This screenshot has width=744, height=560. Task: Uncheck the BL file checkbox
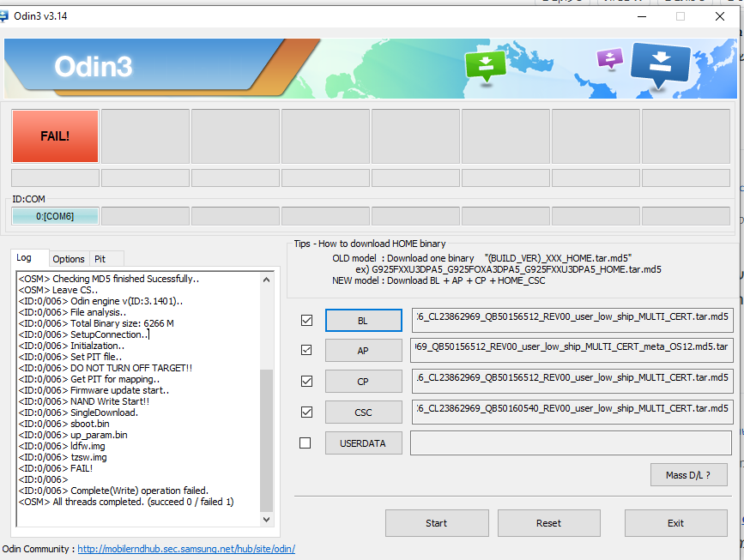coord(306,321)
